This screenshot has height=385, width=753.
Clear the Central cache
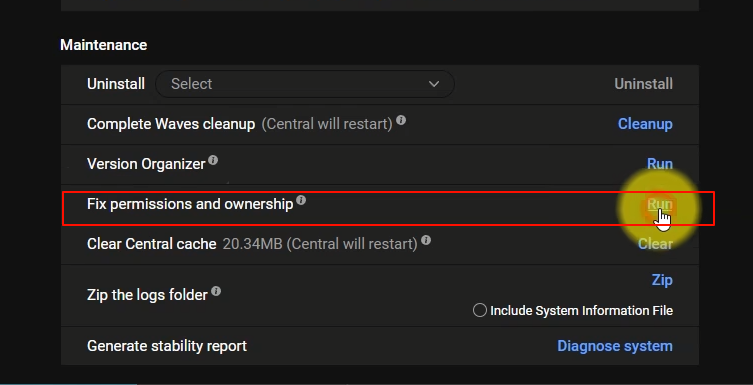[655, 244]
